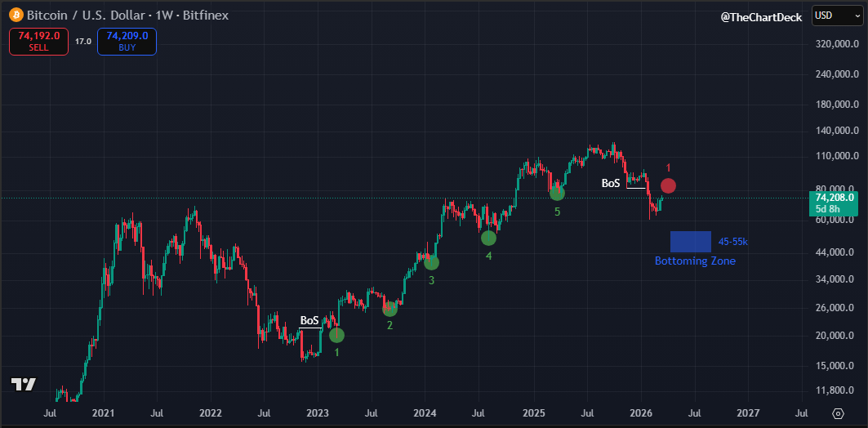This screenshot has width=868, height=428.
Task: Click the 2027 label on the time axis
Action: point(749,413)
